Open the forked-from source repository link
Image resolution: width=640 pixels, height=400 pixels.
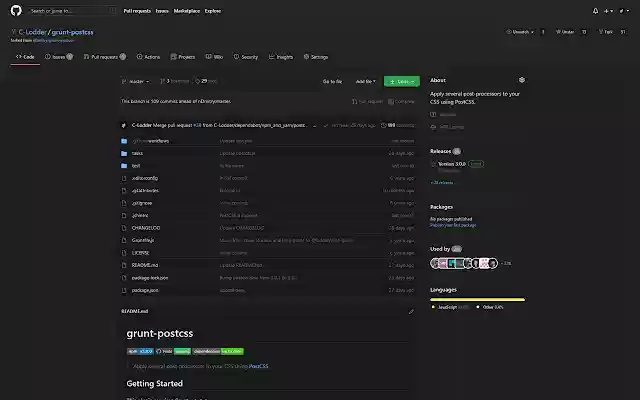tap(53, 40)
